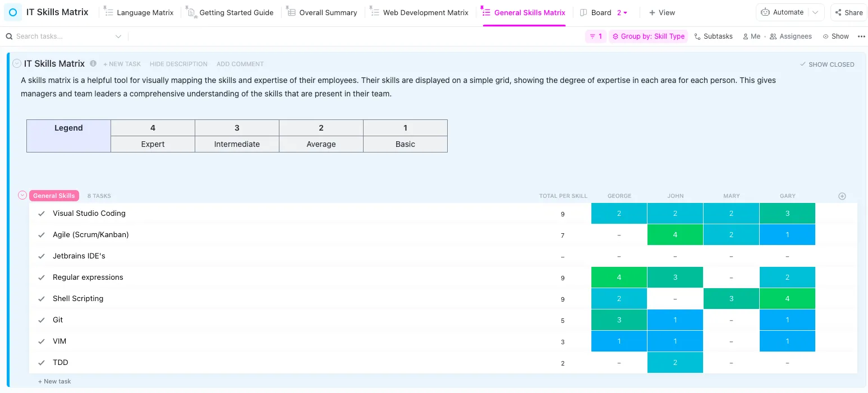
Task: Click the info icon beside the IT Skills Matrix heading
Action: click(93, 64)
